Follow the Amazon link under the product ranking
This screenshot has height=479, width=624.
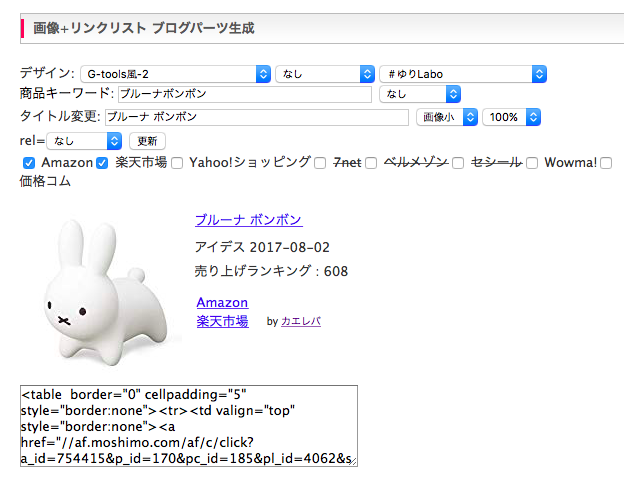222,302
